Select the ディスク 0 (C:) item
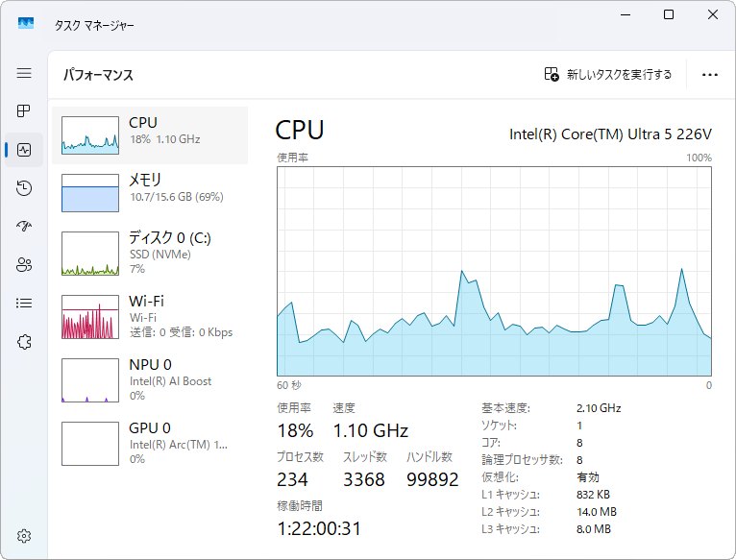The height and width of the screenshot is (560, 736). (150, 254)
